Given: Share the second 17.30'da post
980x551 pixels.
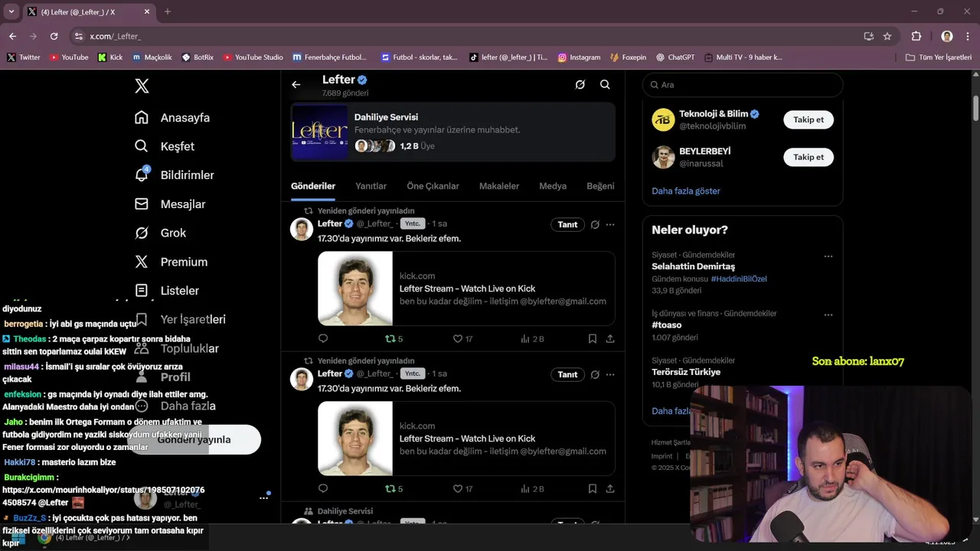Looking at the screenshot, I should pos(610,488).
